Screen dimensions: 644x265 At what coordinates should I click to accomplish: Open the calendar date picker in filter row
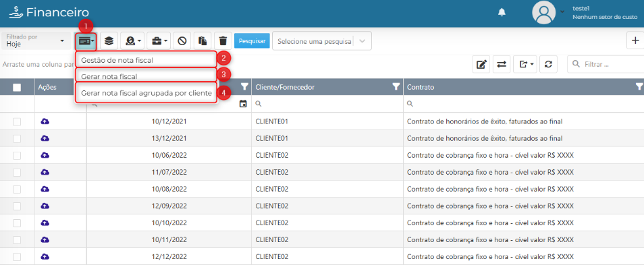pos(243,105)
